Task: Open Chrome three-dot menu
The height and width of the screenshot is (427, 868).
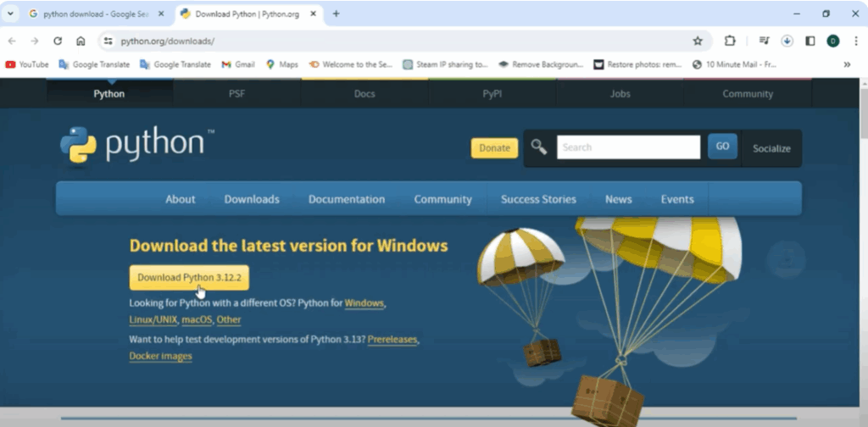Action: point(856,41)
